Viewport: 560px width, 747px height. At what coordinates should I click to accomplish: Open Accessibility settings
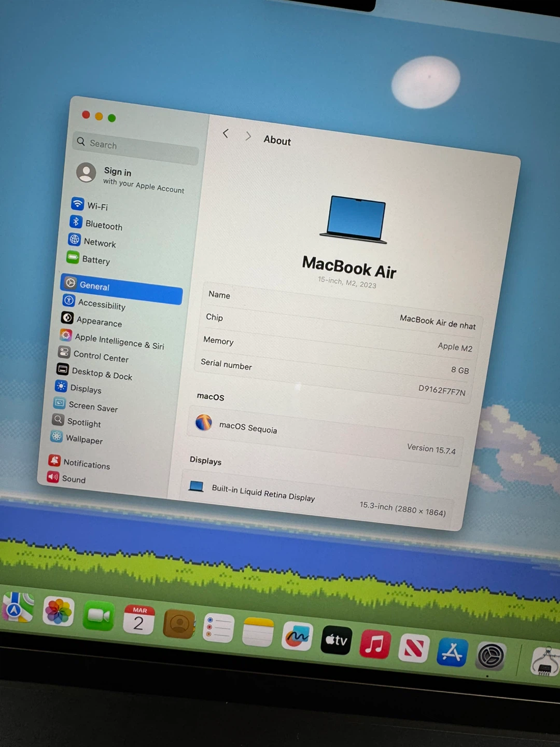(x=94, y=303)
